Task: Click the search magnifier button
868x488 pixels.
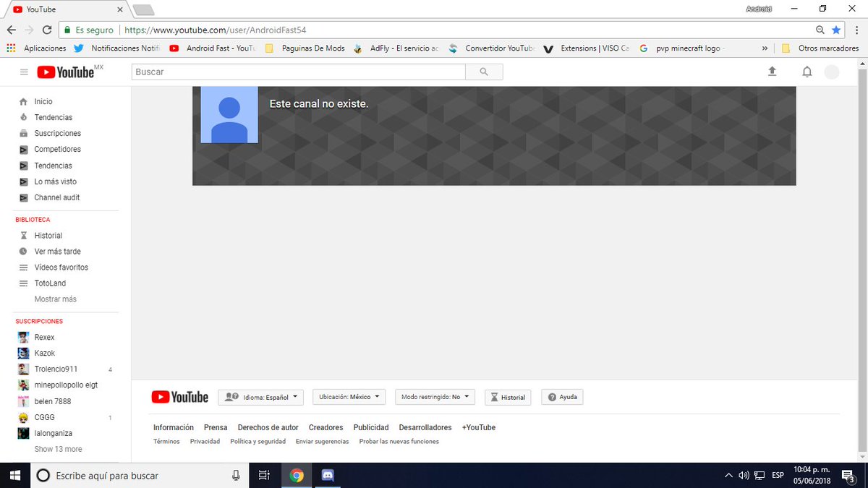Action: pos(484,72)
